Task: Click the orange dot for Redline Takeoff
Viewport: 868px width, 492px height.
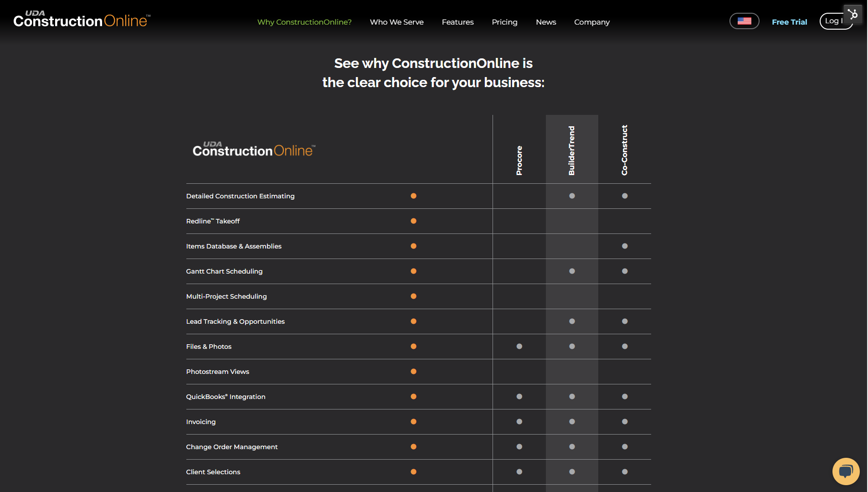Action: pyautogui.click(x=413, y=221)
